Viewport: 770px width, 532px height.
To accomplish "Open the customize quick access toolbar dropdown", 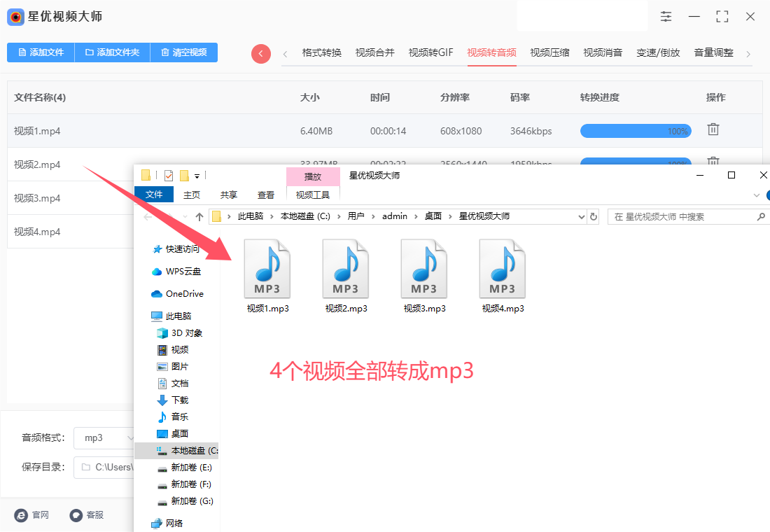I will point(197,176).
